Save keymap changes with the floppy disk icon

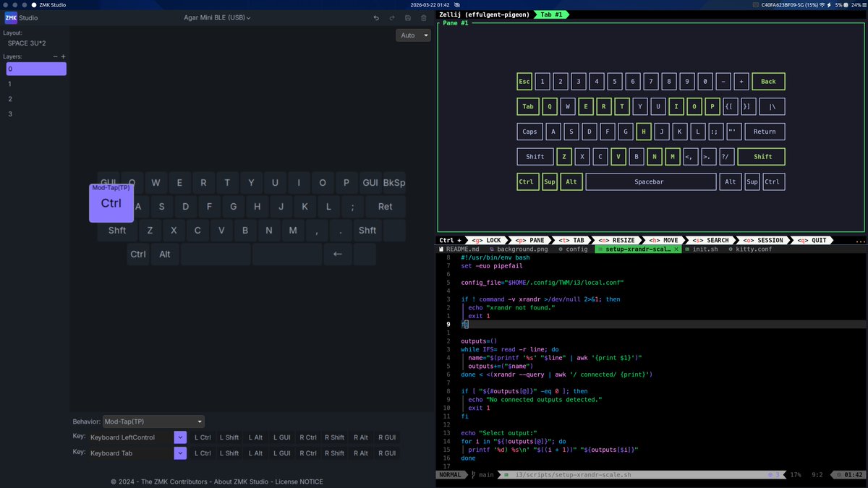[408, 17]
